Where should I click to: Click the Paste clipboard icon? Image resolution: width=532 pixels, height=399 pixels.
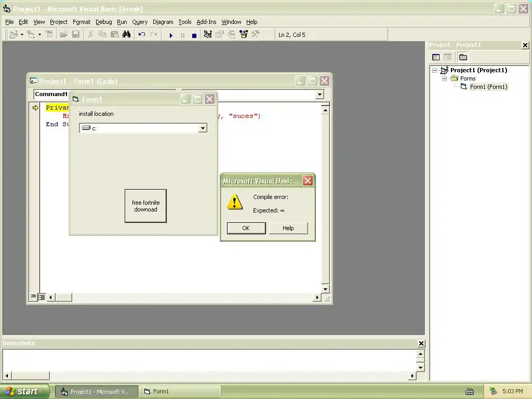click(x=115, y=34)
